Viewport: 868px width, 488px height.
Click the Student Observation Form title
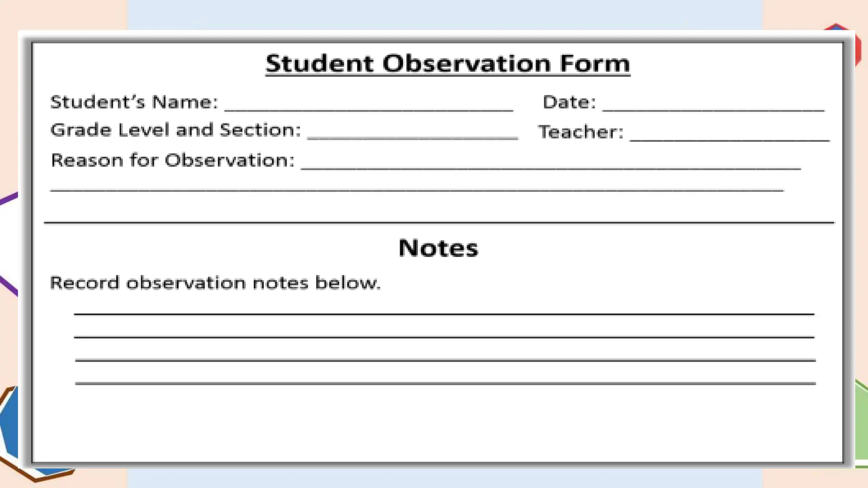[448, 64]
